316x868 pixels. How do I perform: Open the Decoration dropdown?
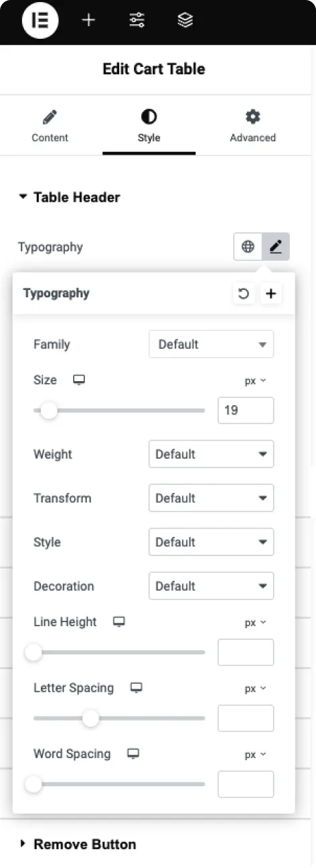(x=212, y=586)
